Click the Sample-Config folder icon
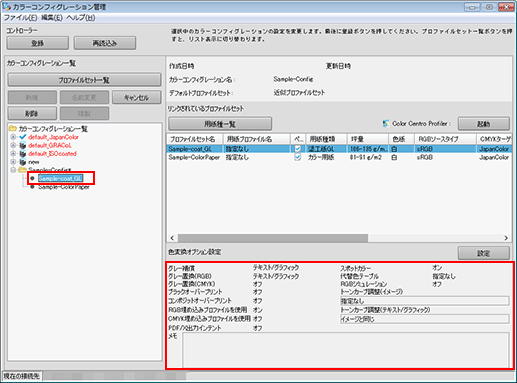 tap(23, 170)
